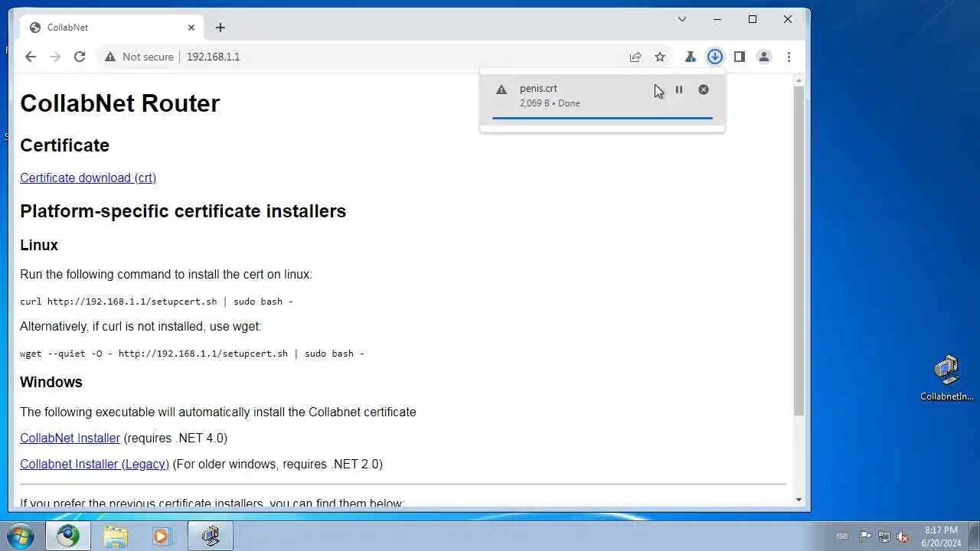Open a new tab with the plus button
This screenshot has width=980, height=551.
point(220,28)
